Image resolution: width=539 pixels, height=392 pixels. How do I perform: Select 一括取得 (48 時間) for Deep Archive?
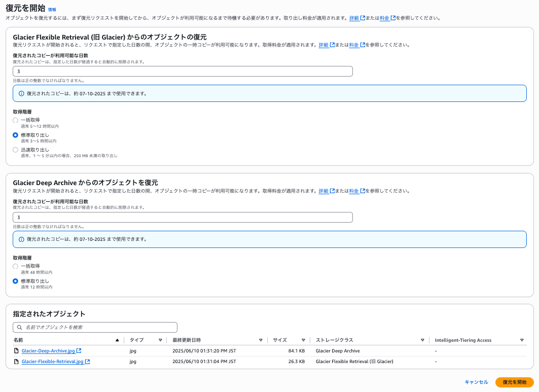pyautogui.click(x=16, y=267)
